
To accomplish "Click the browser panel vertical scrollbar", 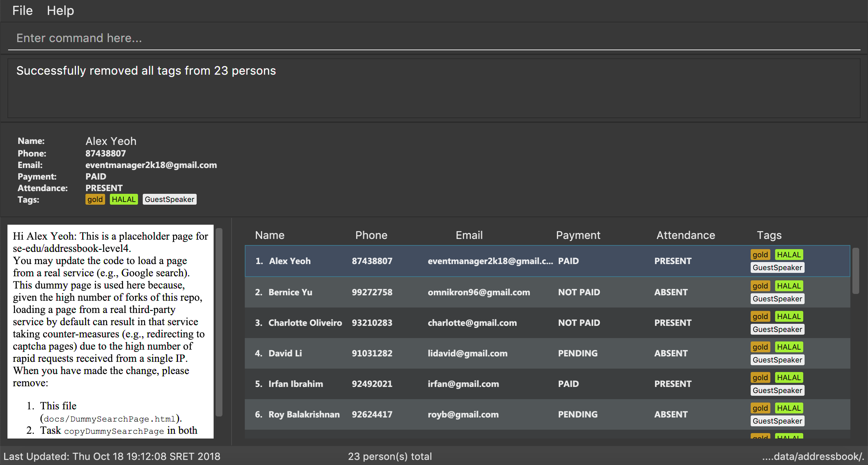I will point(219,322).
